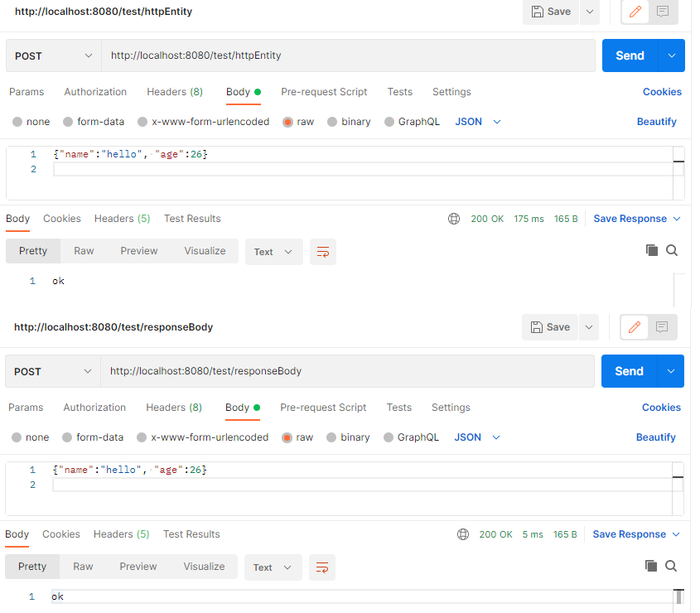The width and height of the screenshot is (700, 613).
Task: Click responseBody response vertical scrollbar thumb
Action: click(x=678, y=596)
